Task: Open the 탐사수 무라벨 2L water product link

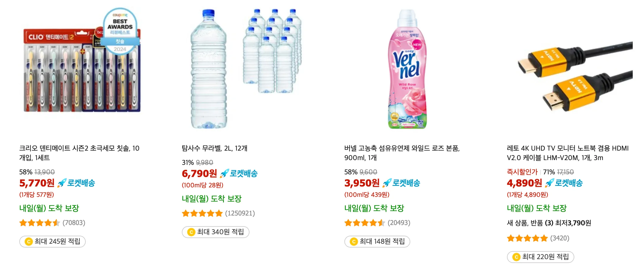Action: pyautogui.click(x=214, y=149)
